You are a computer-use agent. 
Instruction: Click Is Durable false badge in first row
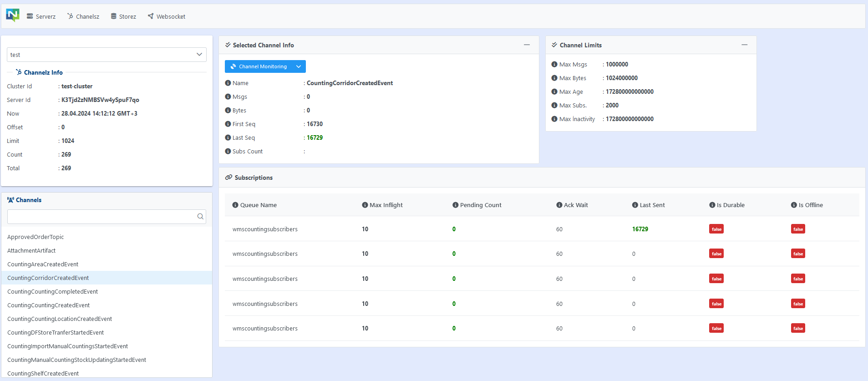pyautogui.click(x=716, y=229)
